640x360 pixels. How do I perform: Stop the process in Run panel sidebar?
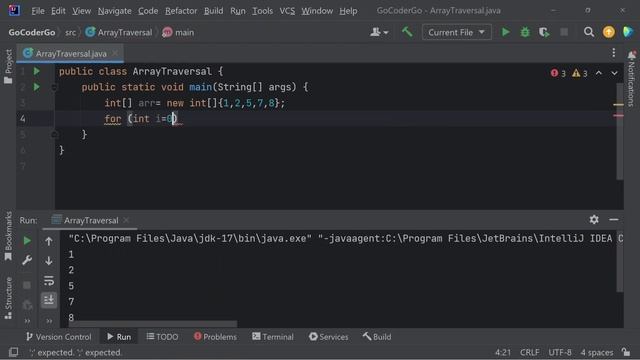[27, 285]
